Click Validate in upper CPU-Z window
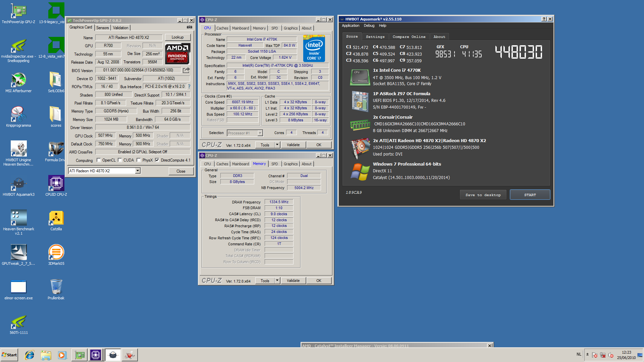The height and width of the screenshot is (362, 644). tap(293, 145)
